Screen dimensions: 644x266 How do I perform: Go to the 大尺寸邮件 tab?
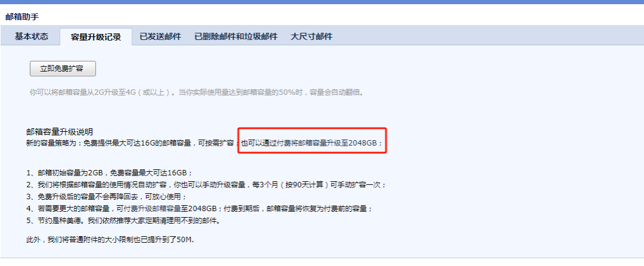tap(311, 36)
